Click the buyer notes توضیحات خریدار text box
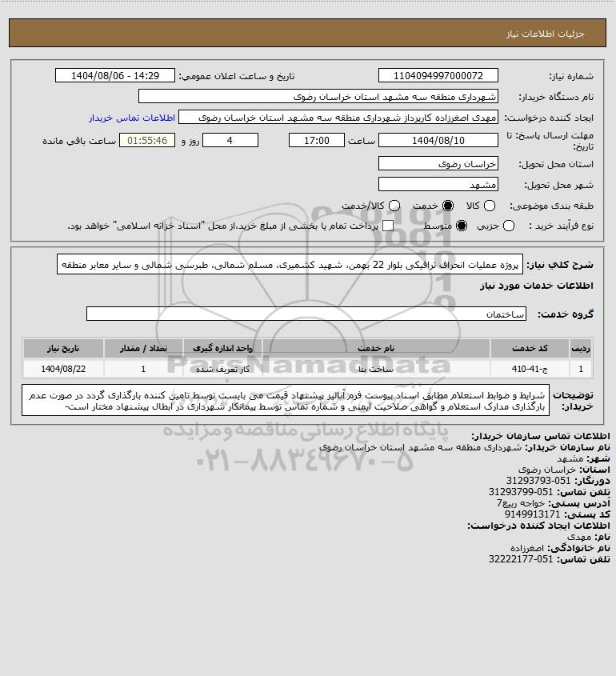This screenshot has height=676, width=616. coord(286,401)
